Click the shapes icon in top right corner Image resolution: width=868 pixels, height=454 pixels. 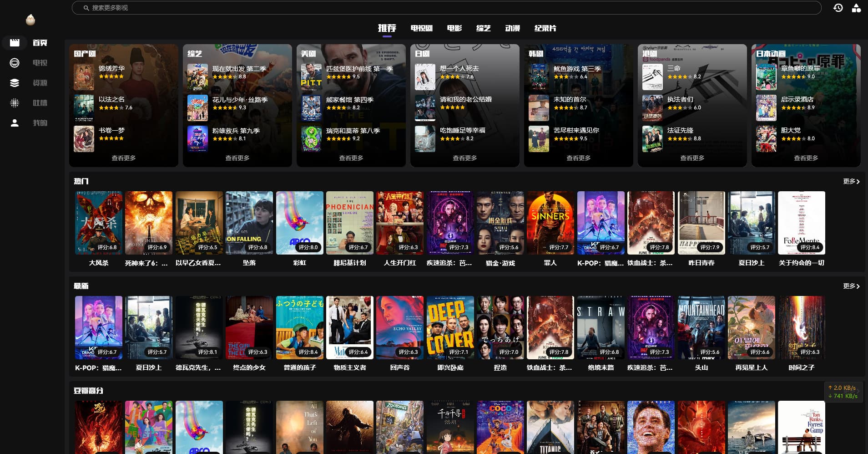pos(856,8)
